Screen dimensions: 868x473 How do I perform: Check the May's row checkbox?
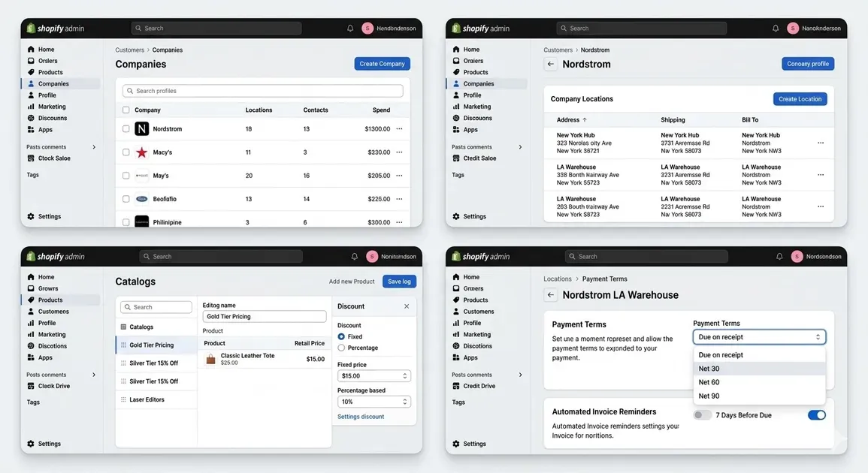126,176
